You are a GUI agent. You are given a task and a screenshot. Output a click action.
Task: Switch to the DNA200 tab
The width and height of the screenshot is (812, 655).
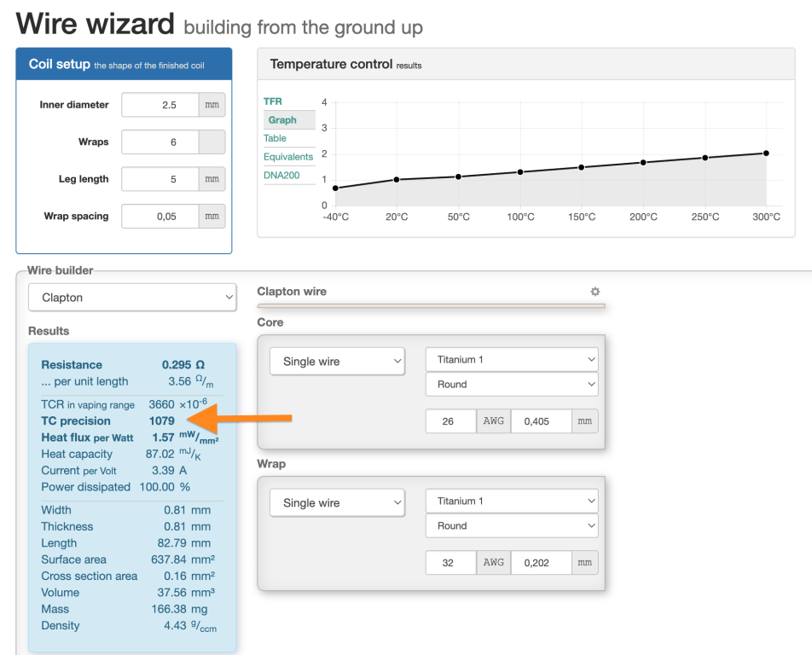pos(281,175)
